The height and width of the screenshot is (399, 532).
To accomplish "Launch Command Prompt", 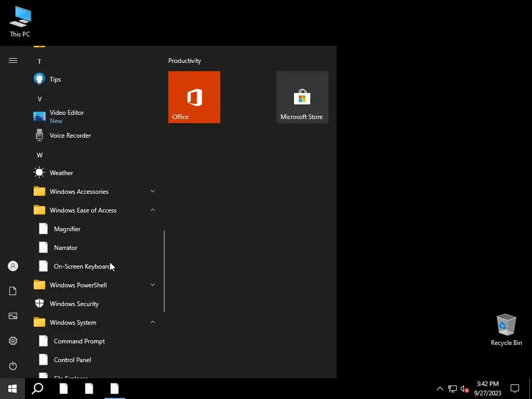I will point(95,341).
